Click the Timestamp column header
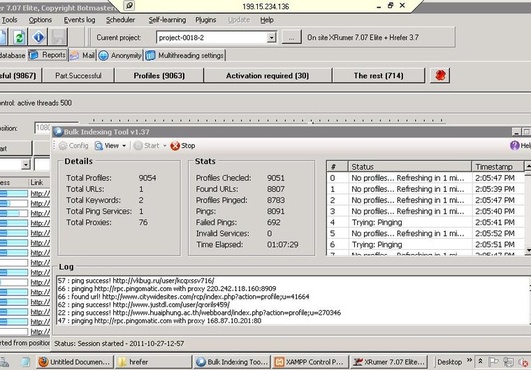The width and height of the screenshot is (531, 370). click(497, 167)
